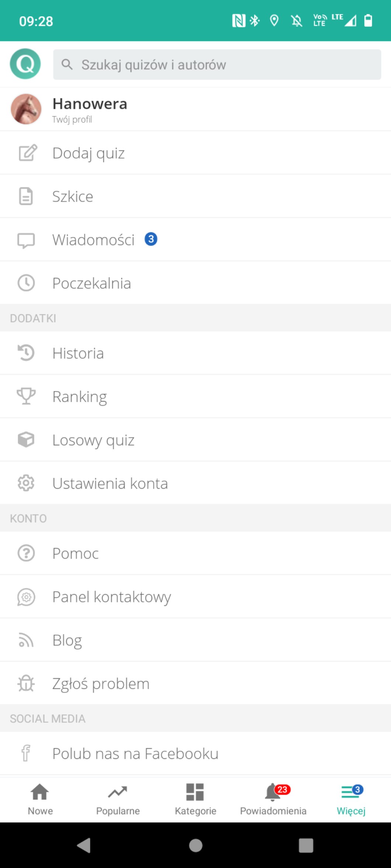Open the Hanowera profile avatar
Image resolution: width=391 pixels, height=868 pixels.
(26, 109)
